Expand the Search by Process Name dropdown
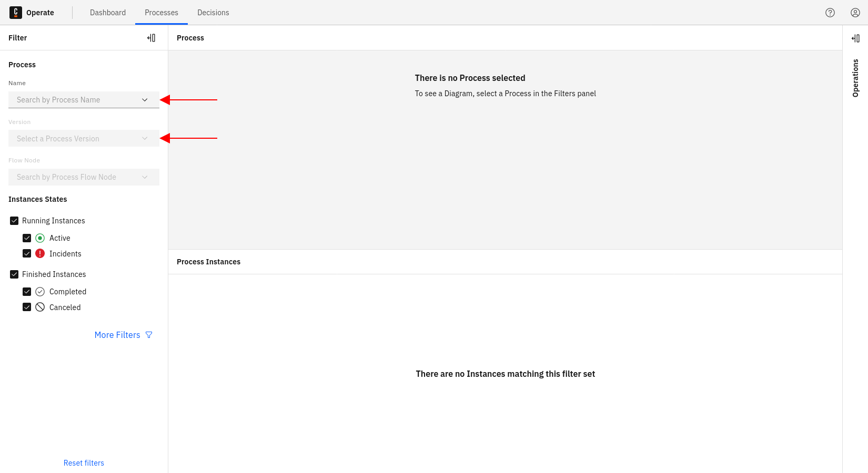This screenshot has width=868, height=473. [84, 100]
